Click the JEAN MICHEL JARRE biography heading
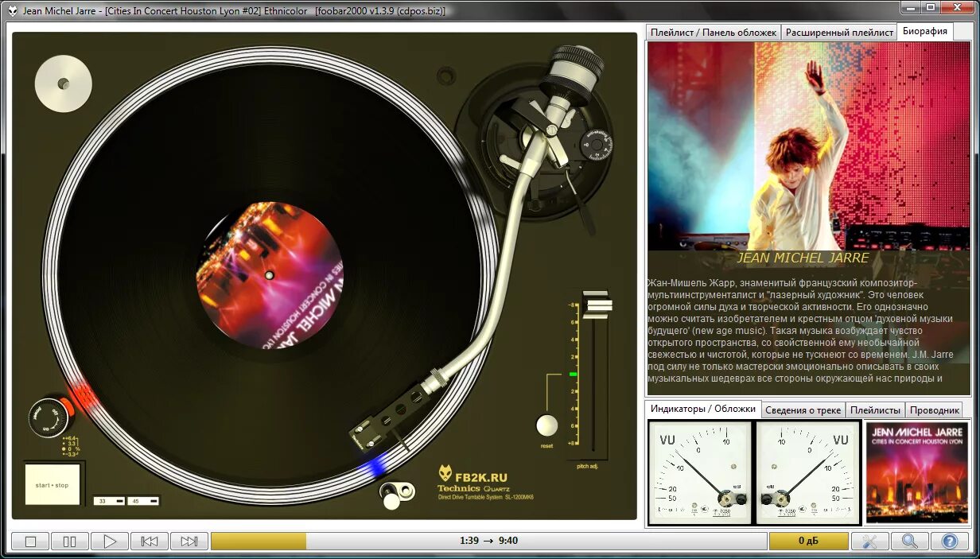Image resolution: width=980 pixels, height=559 pixels. point(803,258)
